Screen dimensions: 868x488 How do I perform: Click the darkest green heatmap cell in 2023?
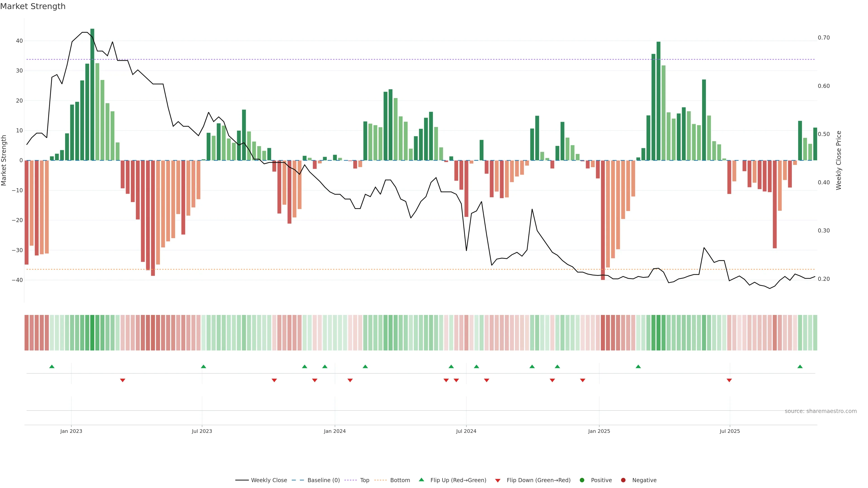pos(92,332)
